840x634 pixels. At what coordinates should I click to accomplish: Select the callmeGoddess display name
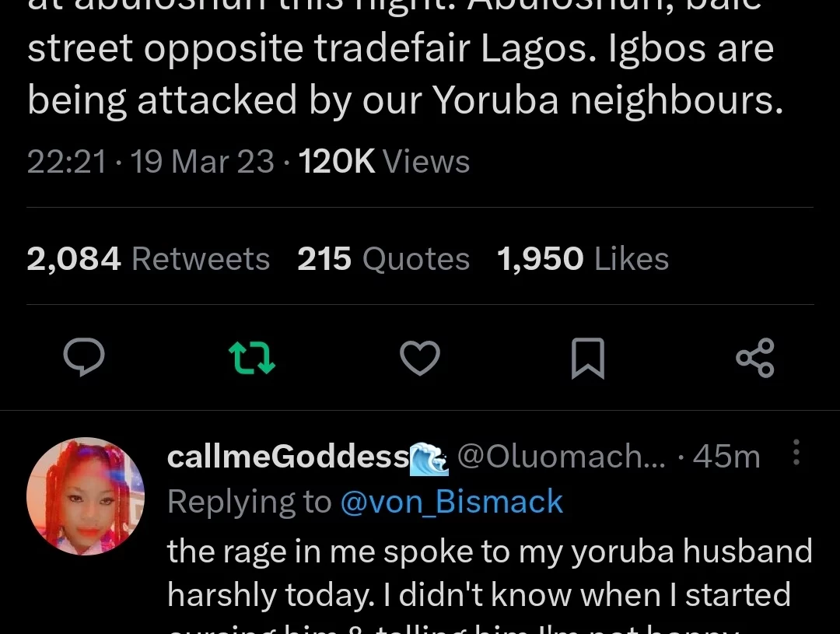(289, 457)
